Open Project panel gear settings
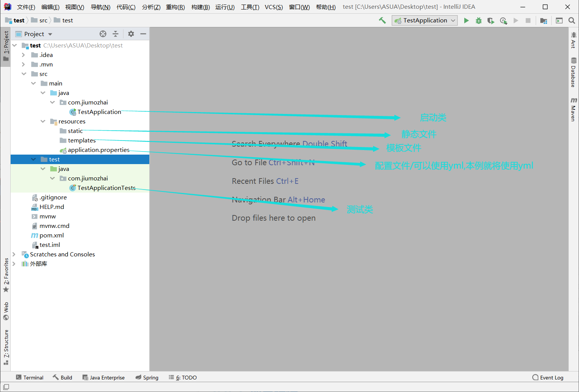Image resolution: width=579 pixels, height=392 pixels. tap(131, 34)
